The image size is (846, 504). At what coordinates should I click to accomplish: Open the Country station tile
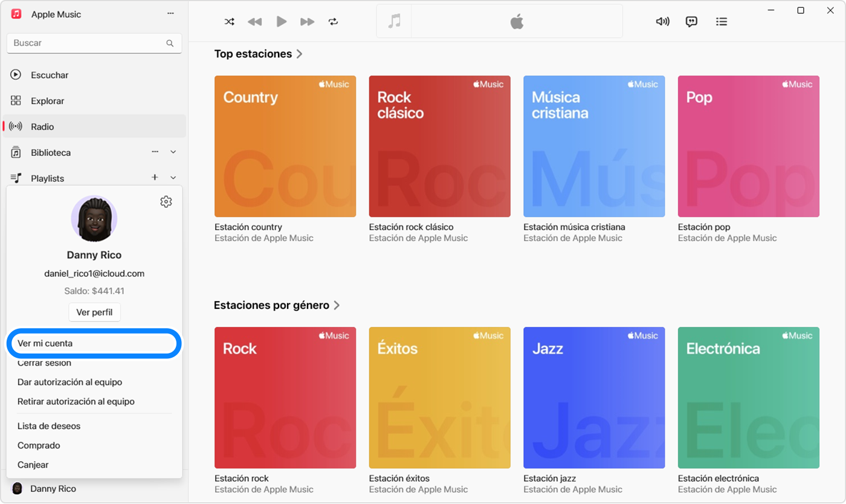(x=285, y=146)
